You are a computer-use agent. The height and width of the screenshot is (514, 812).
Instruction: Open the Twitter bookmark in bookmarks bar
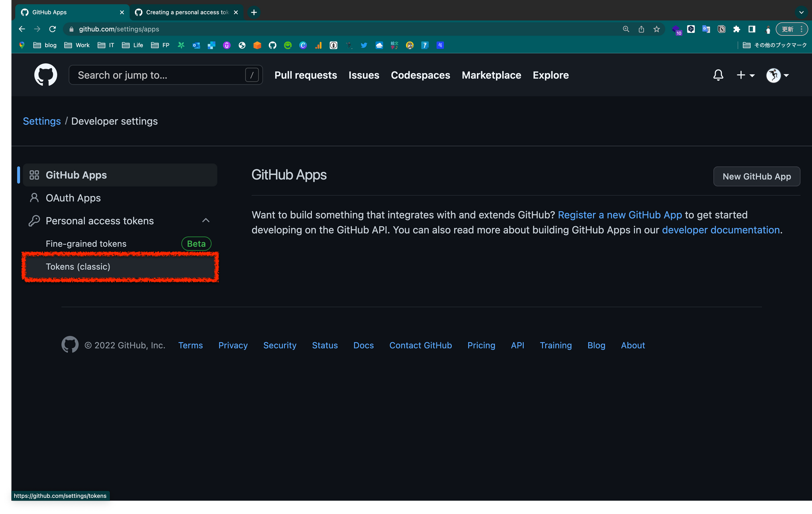pyautogui.click(x=364, y=45)
